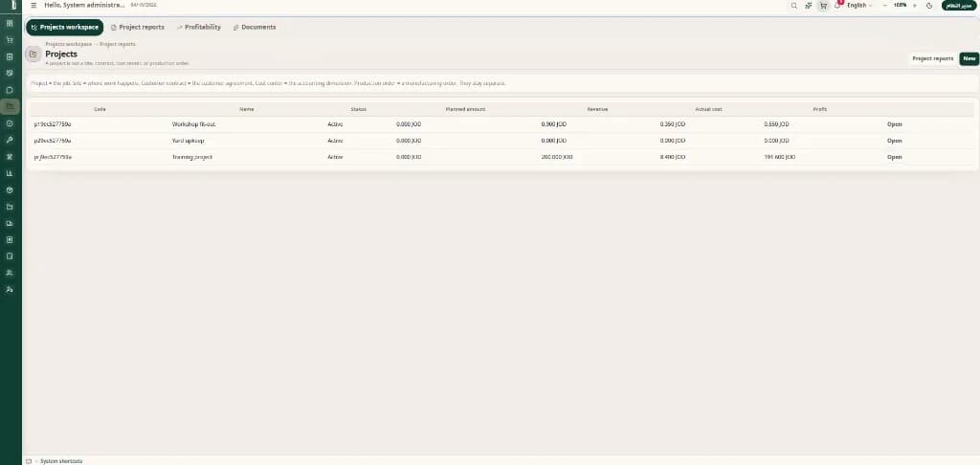This screenshot has height=465, width=980.
Task: Open the cart module icon in sidebar
Action: coord(10,40)
